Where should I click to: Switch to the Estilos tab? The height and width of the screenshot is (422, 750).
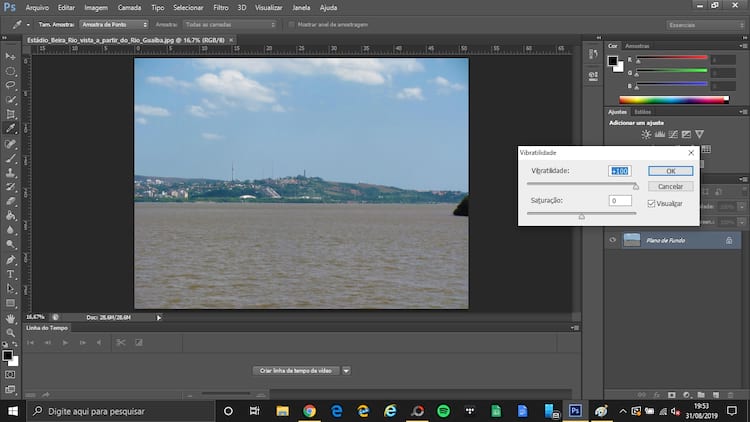coord(642,112)
